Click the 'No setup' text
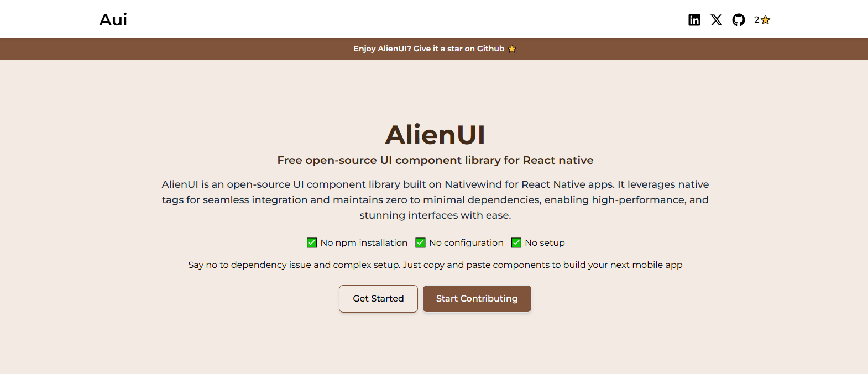Screen dimensions: 868x375 545,243
